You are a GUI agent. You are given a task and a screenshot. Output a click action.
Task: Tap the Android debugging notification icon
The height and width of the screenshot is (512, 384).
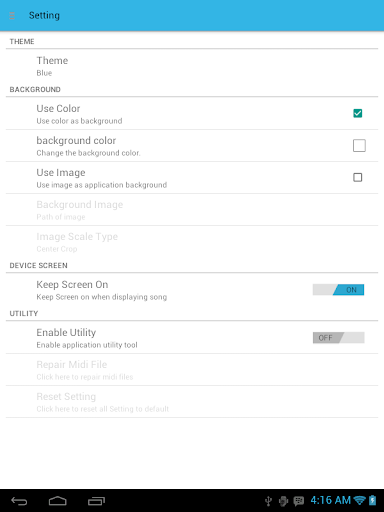[x=283, y=501]
